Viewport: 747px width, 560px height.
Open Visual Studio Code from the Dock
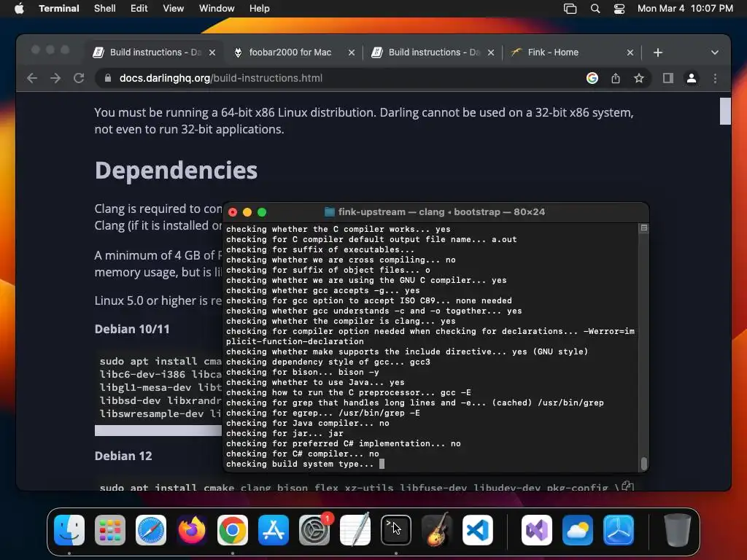(478, 530)
